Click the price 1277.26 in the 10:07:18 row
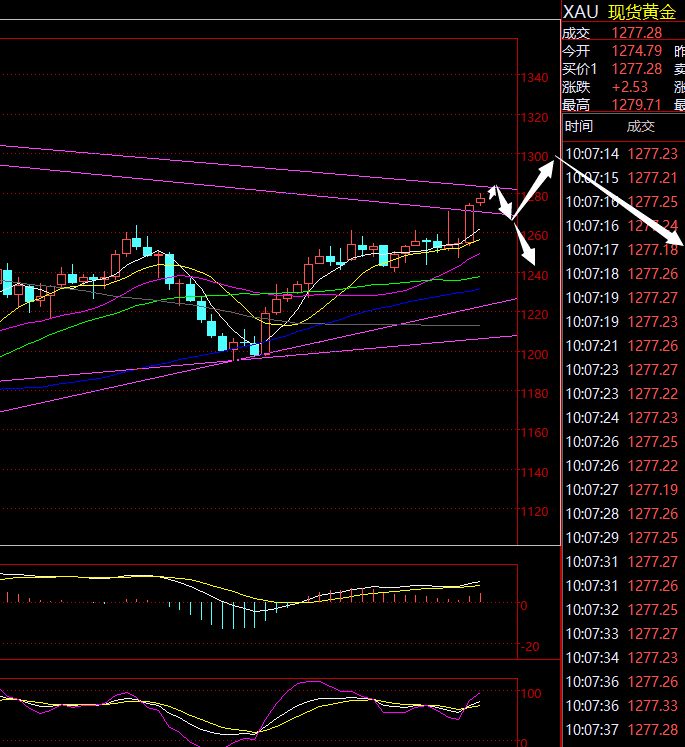 coord(653,274)
